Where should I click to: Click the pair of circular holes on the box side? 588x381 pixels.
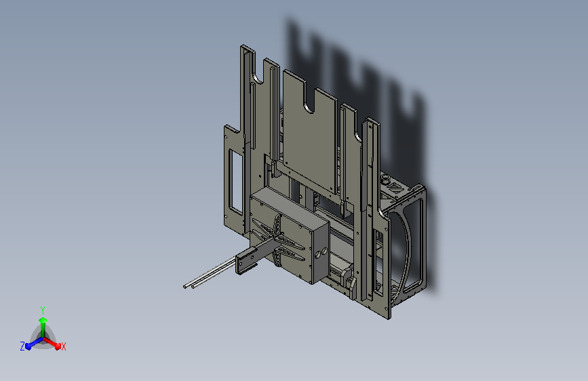pos(321,253)
